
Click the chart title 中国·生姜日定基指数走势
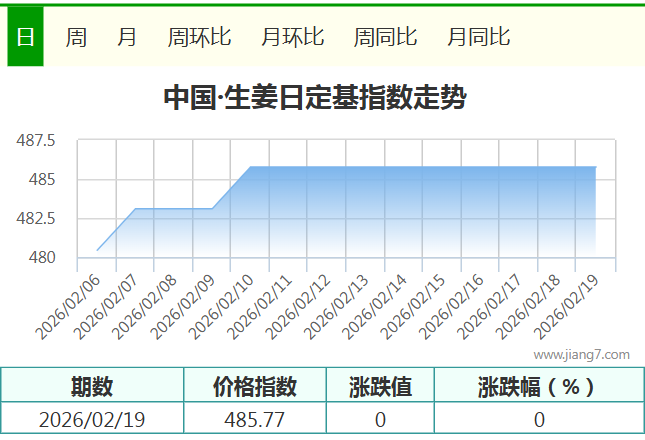pos(314,98)
